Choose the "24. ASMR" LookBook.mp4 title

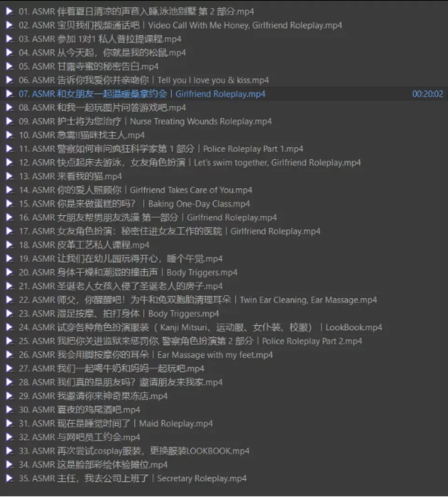tap(200, 327)
